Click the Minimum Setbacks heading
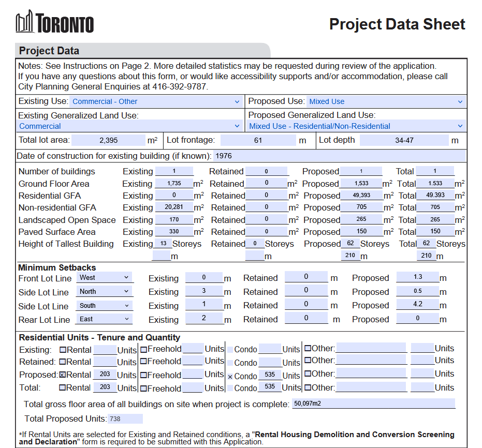Screen dimensions: 482x448 click(x=57, y=267)
